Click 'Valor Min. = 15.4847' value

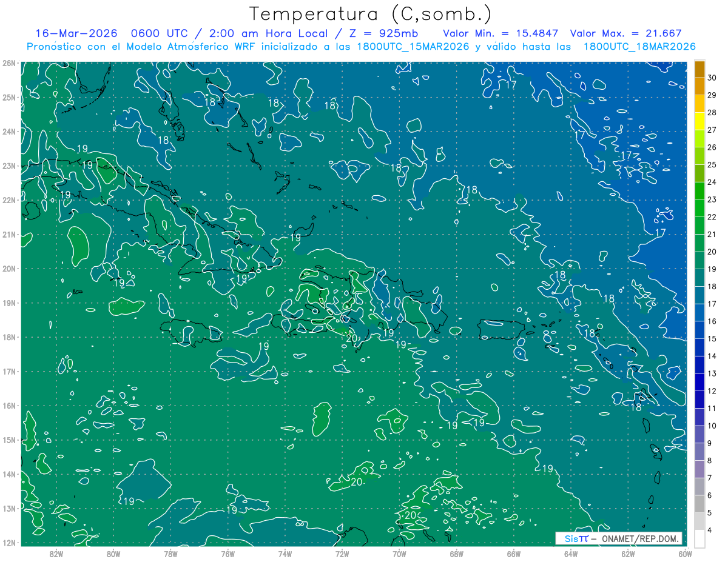pos(501,33)
